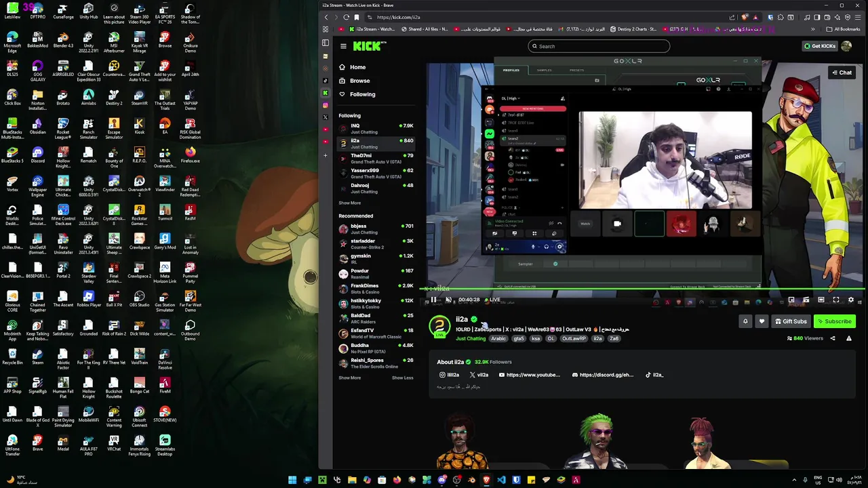
Task: Open Discord desktop shortcut
Action: tap(37, 154)
